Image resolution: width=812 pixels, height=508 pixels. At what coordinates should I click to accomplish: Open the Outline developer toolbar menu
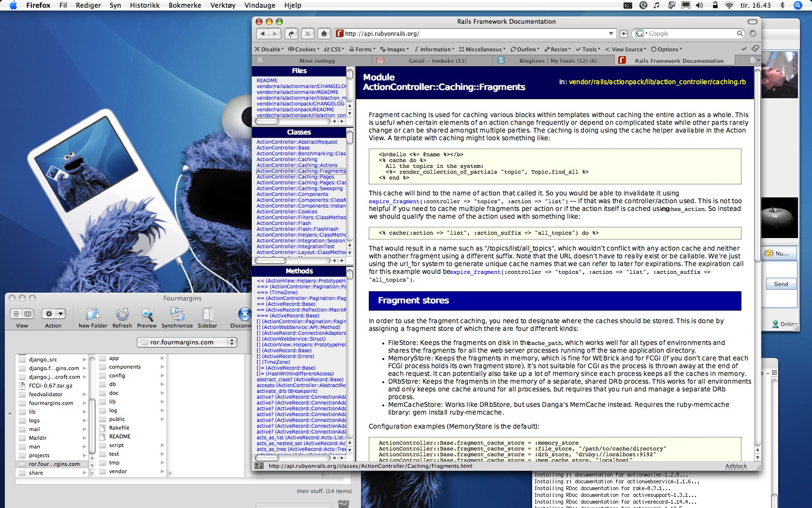(x=525, y=49)
